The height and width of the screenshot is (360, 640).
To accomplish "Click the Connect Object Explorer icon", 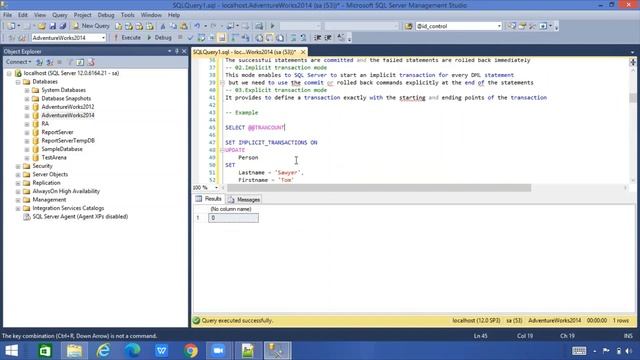I will click(40, 62).
